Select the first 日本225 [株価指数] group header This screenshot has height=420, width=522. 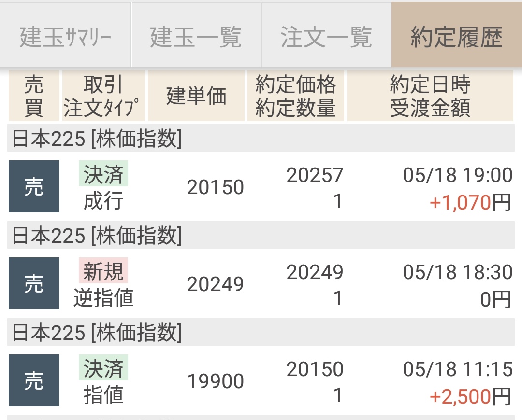[x=97, y=139]
